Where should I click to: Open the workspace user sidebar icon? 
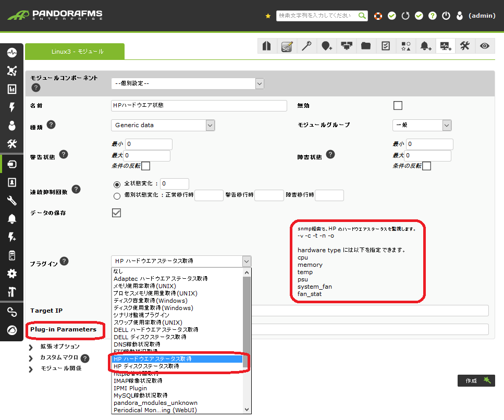[x=12, y=126]
